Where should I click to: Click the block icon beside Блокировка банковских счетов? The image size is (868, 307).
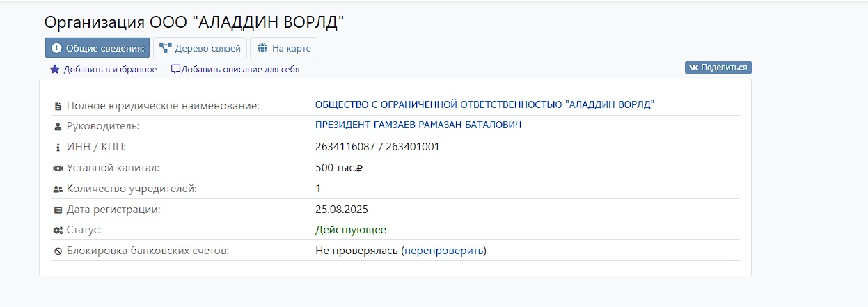pyautogui.click(x=58, y=251)
